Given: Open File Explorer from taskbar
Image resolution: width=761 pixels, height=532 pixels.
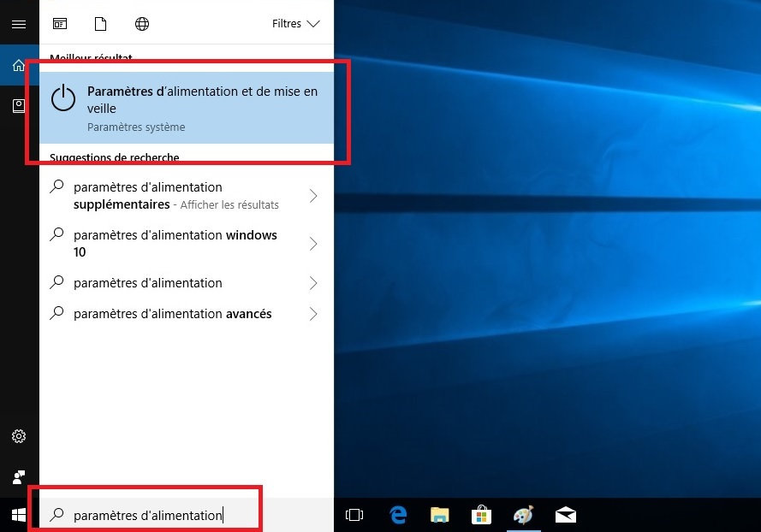Looking at the screenshot, I should [439, 515].
